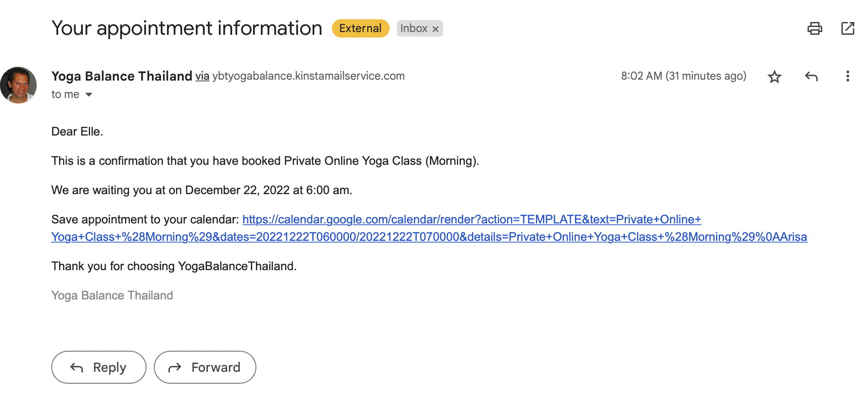Click the second line of the calendar URL
Screen dimensions: 868x413
pyautogui.click(x=429, y=237)
